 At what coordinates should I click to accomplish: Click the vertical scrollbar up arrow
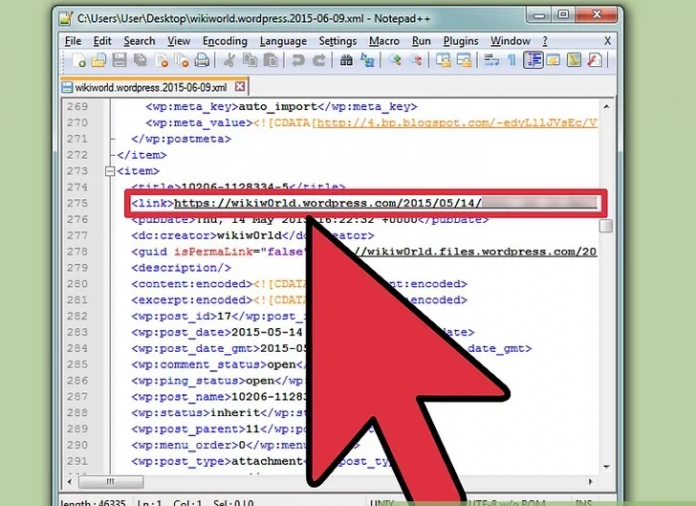pos(607,106)
